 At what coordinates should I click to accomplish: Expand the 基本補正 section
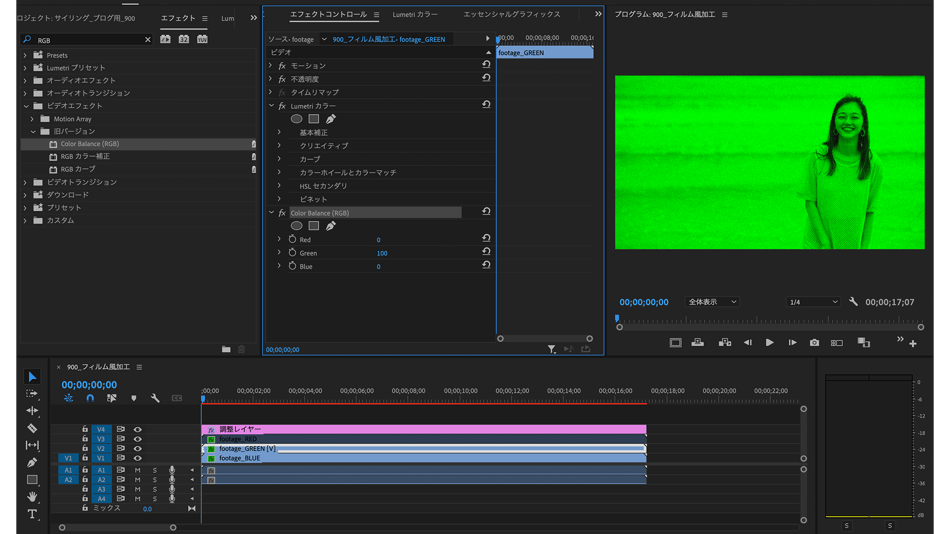click(x=279, y=132)
